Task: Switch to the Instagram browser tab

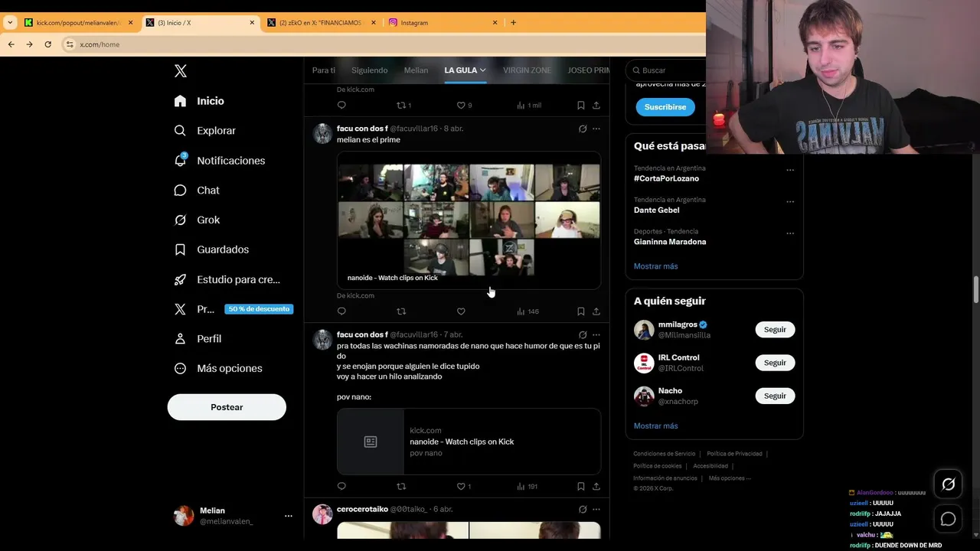Action: tap(443, 23)
